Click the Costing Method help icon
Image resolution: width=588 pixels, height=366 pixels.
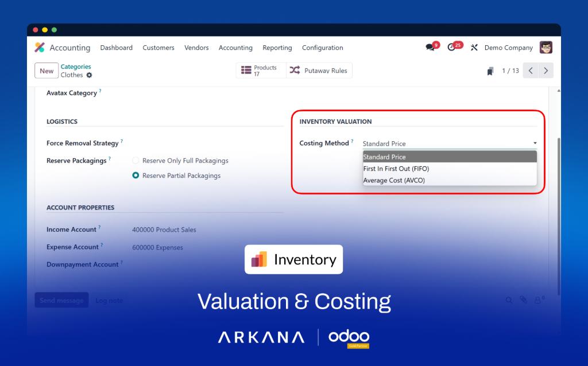click(x=352, y=141)
